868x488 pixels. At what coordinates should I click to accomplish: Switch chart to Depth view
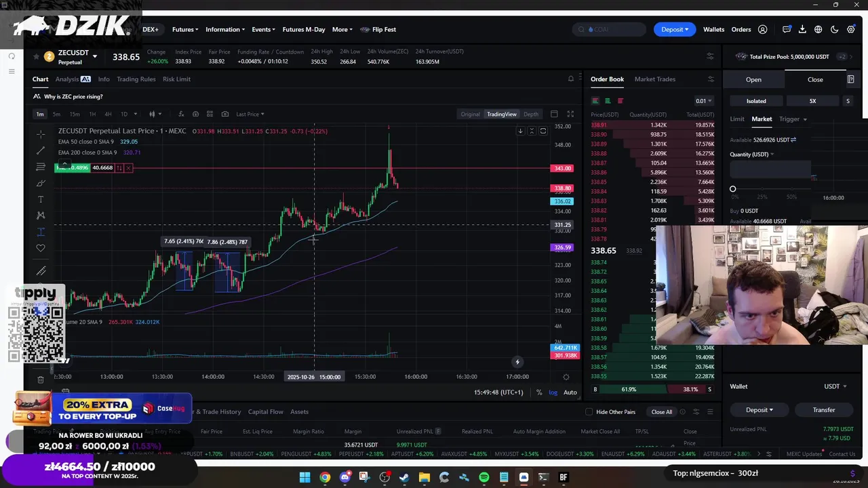pos(531,114)
